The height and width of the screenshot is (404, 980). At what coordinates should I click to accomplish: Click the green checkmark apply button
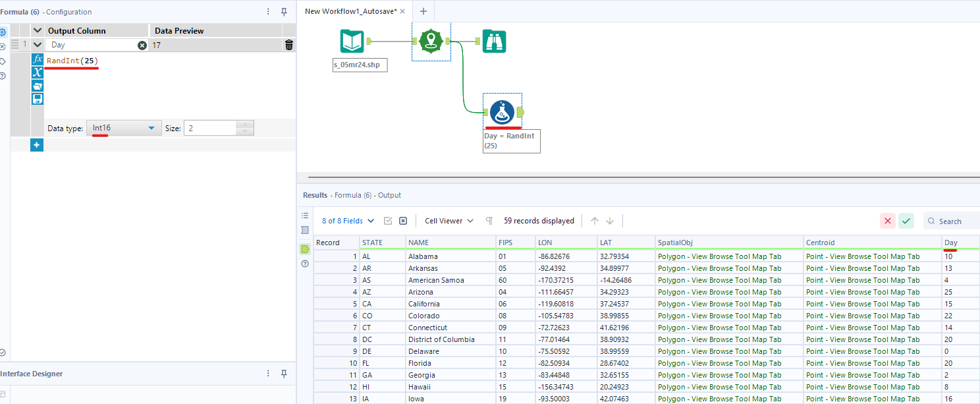click(907, 221)
